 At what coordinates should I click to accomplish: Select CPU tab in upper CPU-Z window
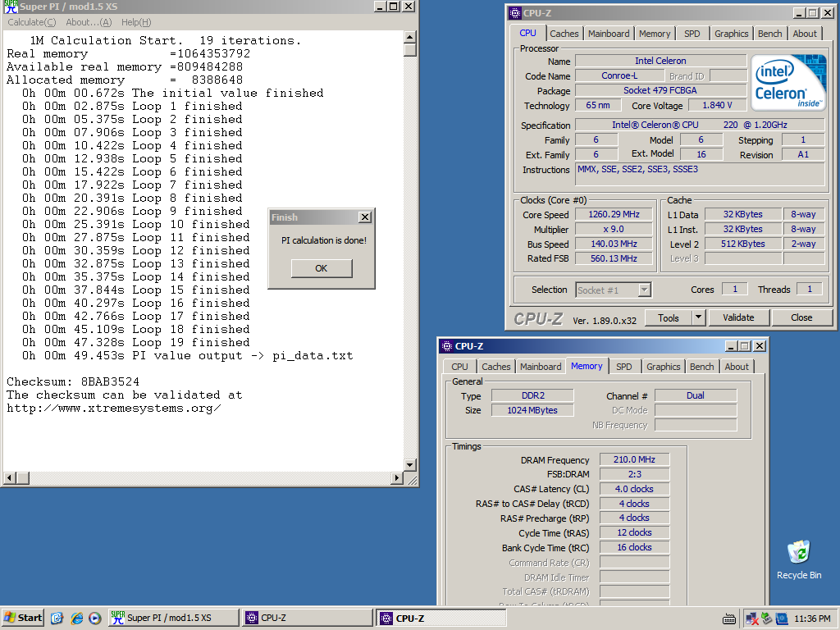click(x=527, y=33)
